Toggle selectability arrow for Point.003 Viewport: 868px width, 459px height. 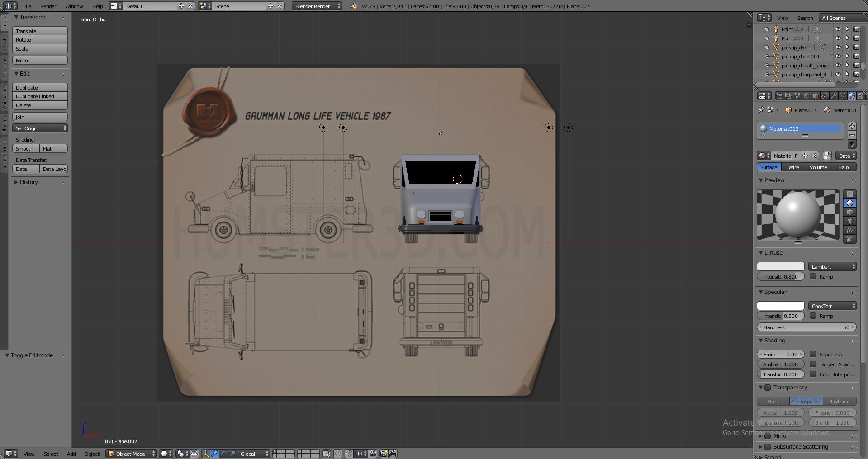coord(847,38)
